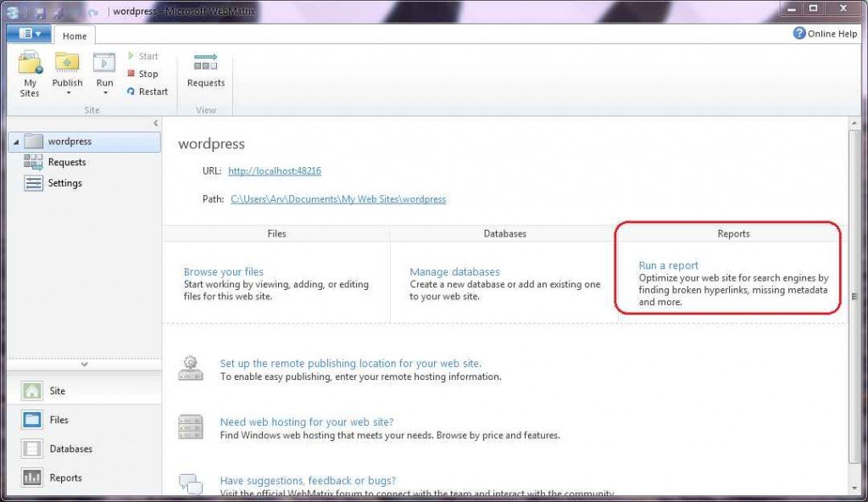868x502 pixels.
Task: Switch to the Site workspace
Action: coord(84,391)
